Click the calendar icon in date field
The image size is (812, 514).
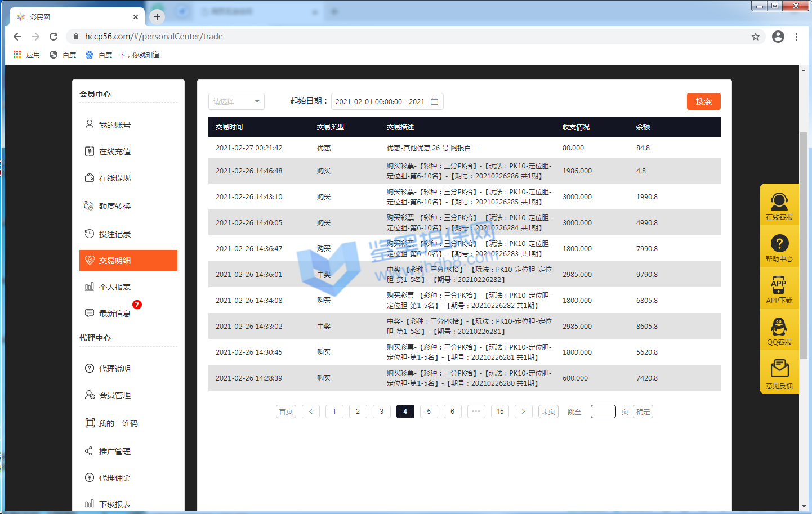coord(434,101)
